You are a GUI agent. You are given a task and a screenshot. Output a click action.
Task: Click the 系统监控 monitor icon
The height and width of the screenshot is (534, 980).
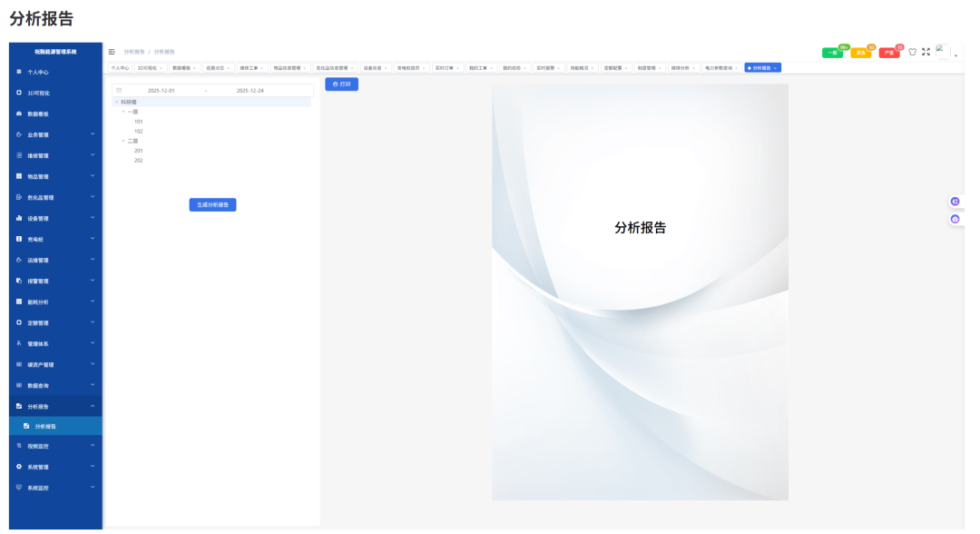(x=19, y=488)
